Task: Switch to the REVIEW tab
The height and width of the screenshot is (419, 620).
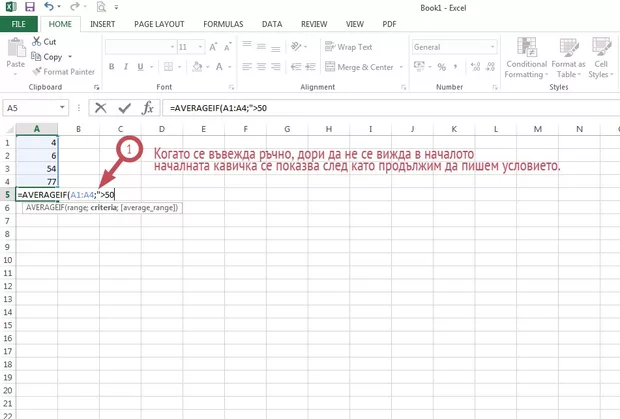Action: click(x=314, y=24)
